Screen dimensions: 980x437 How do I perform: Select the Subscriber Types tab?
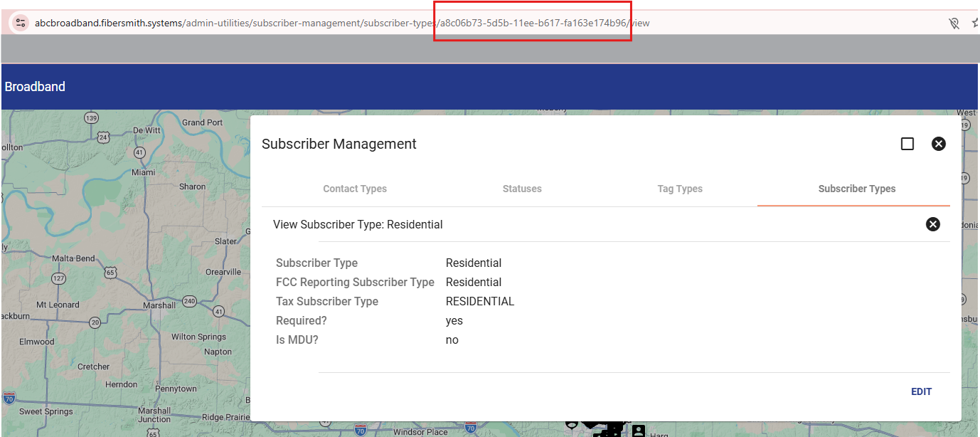(x=856, y=189)
